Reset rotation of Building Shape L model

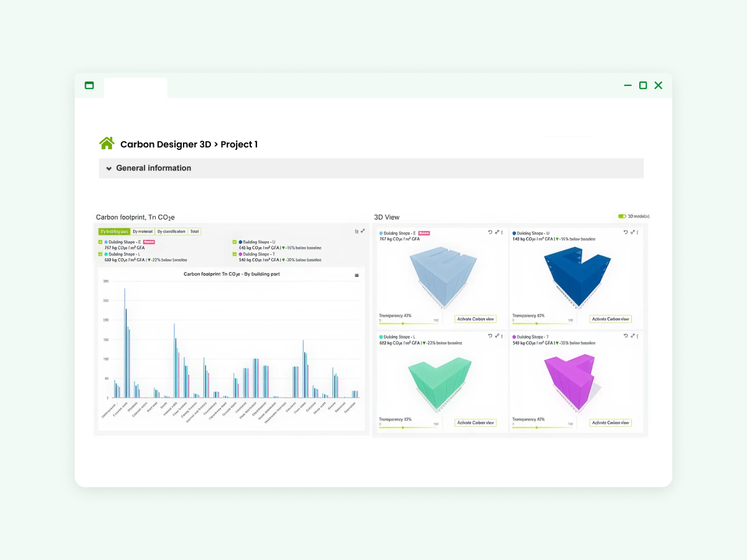pyautogui.click(x=490, y=336)
